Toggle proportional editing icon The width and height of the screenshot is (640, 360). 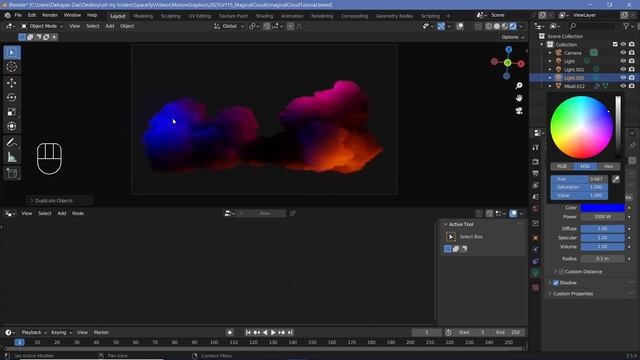(290, 26)
